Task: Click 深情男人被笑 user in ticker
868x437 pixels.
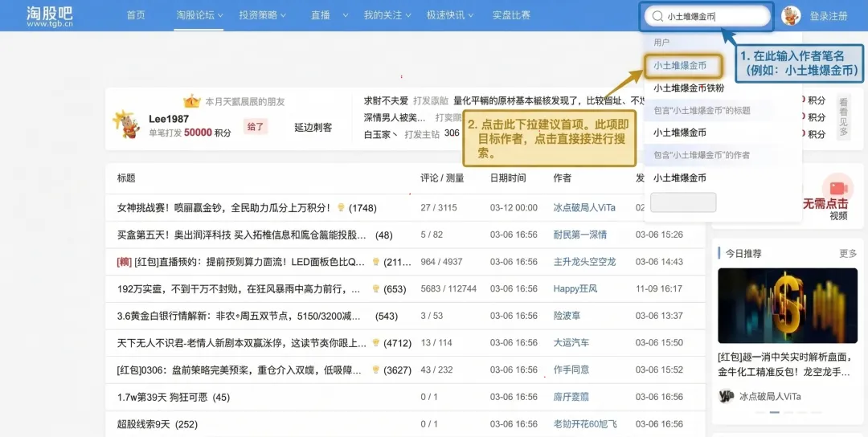Action: [x=395, y=118]
